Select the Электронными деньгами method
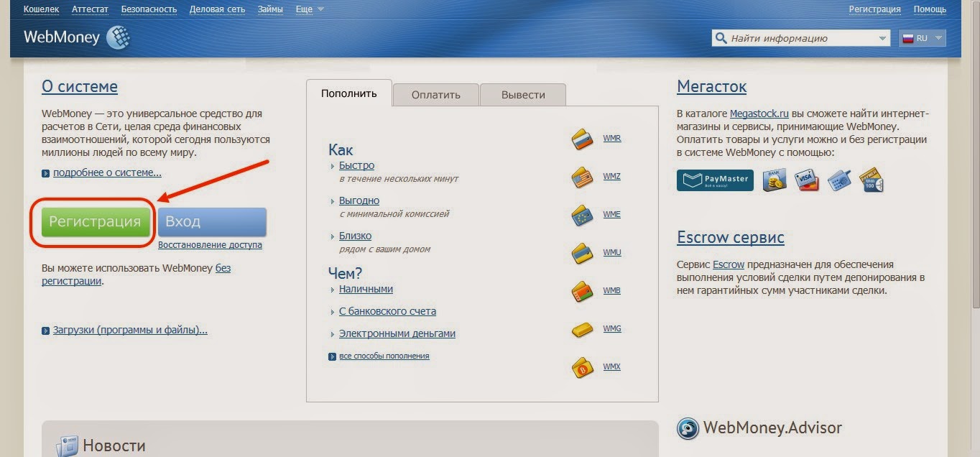Viewport: 980px width, 457px height. 397,333
